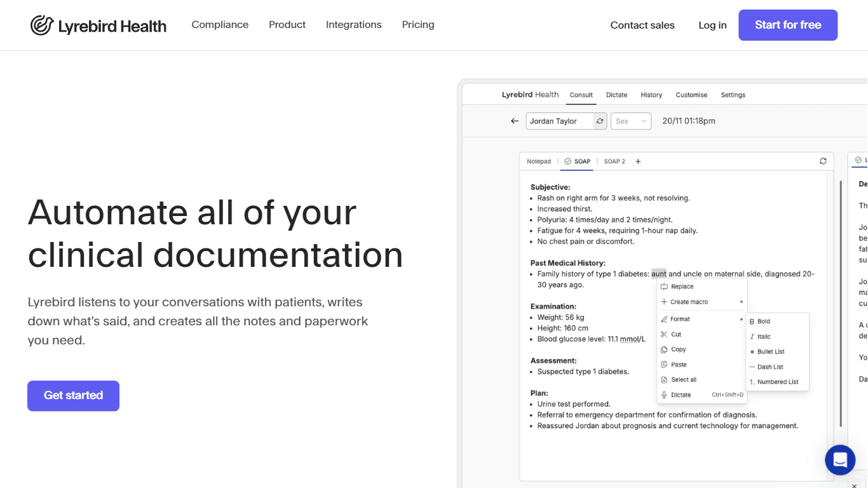Open the Consult tab
Image resolution: width=868 pixels, height=488 pixels.
point(581,95)
